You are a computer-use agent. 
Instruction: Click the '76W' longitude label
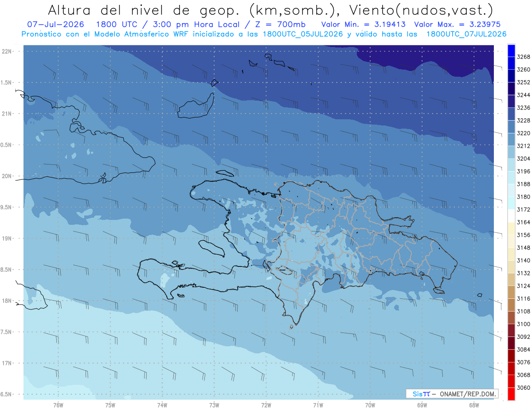(x=58, y=405)
